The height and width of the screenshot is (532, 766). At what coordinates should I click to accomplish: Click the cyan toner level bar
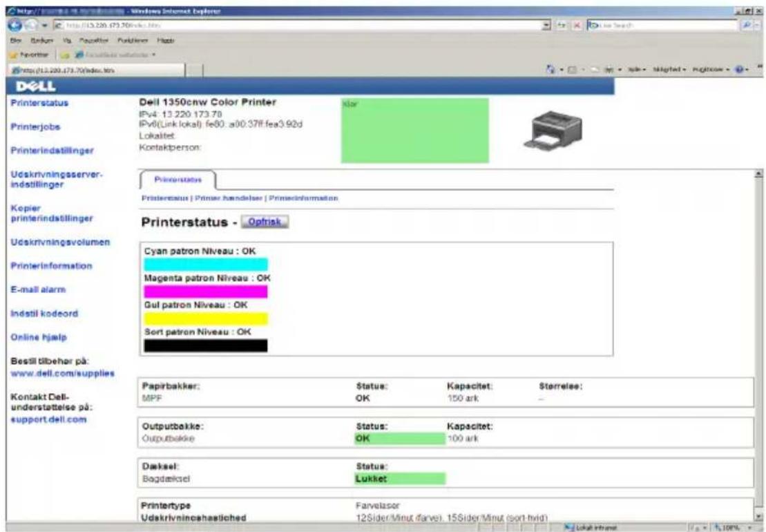click(x=206, y=265)
